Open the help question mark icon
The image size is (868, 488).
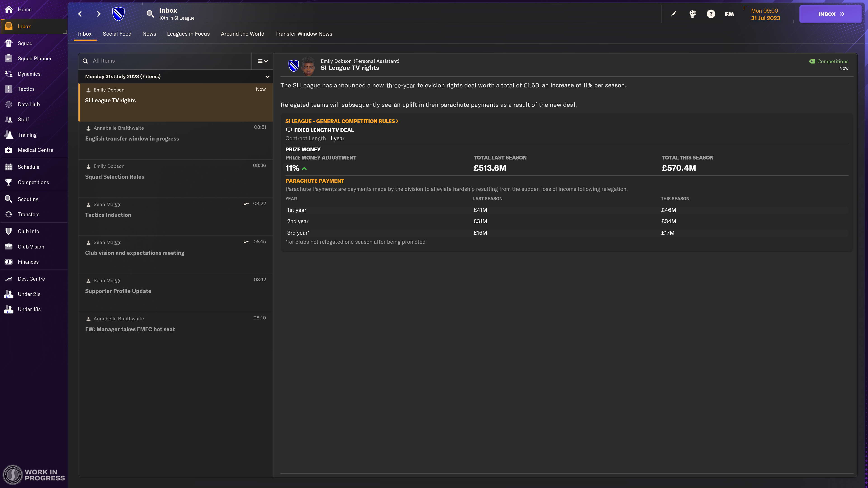click(711, 14)
